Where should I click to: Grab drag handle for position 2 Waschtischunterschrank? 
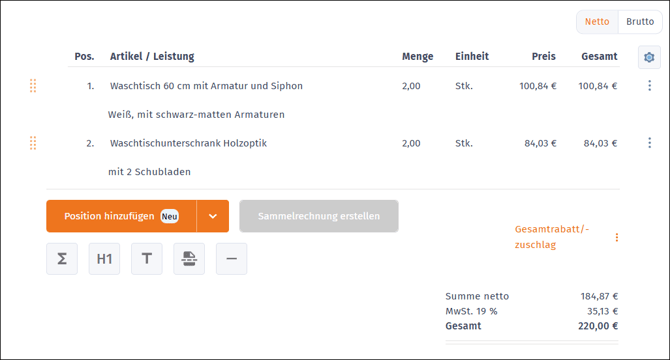pyautogui.click(x=33, y=143)
